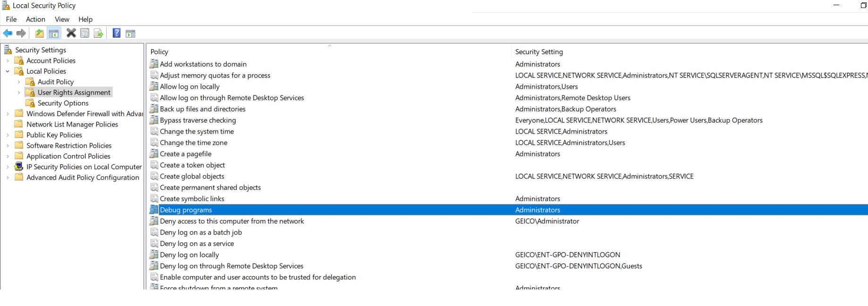Select Enable computer and user accounts delegation policy
Screen dimensions: 868x306
tap(258, 277)
